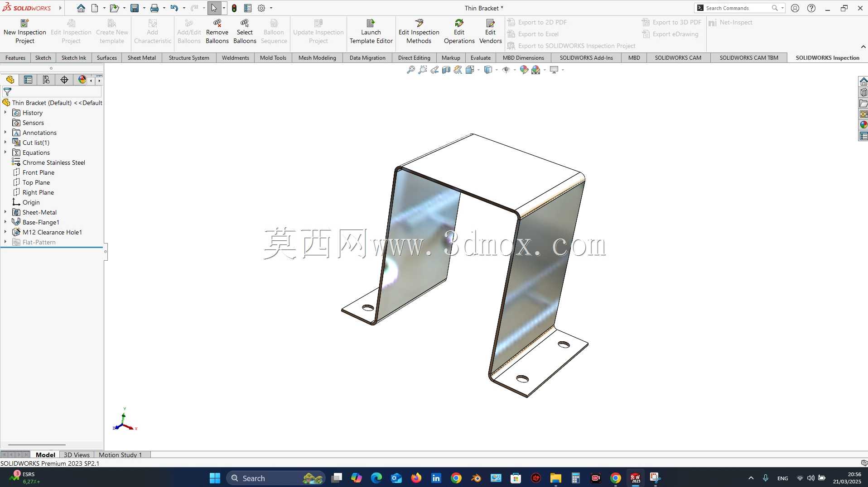Open Firefox from Windows taskbar
This screenshot has width=868, height=487.
(x=416, y=478)
